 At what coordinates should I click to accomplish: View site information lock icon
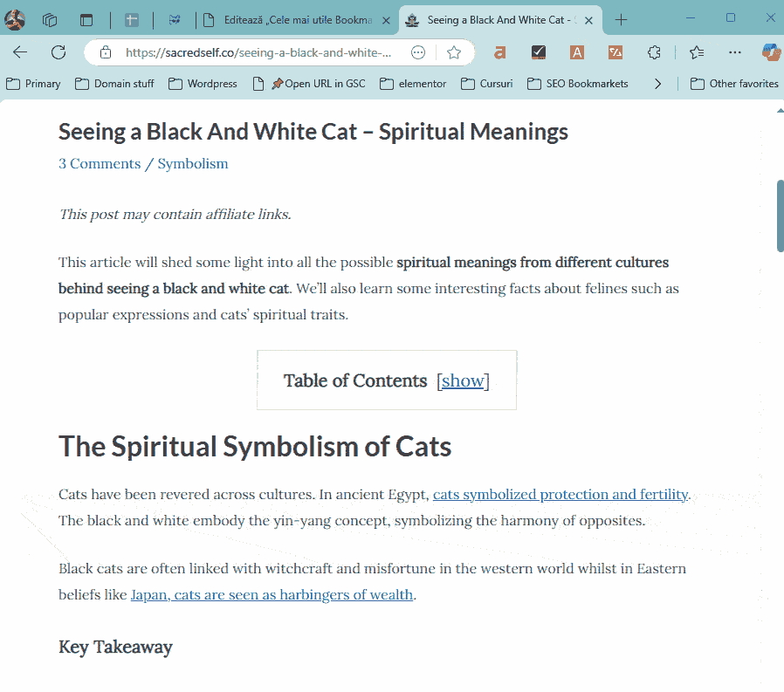(x=106, y=52)
